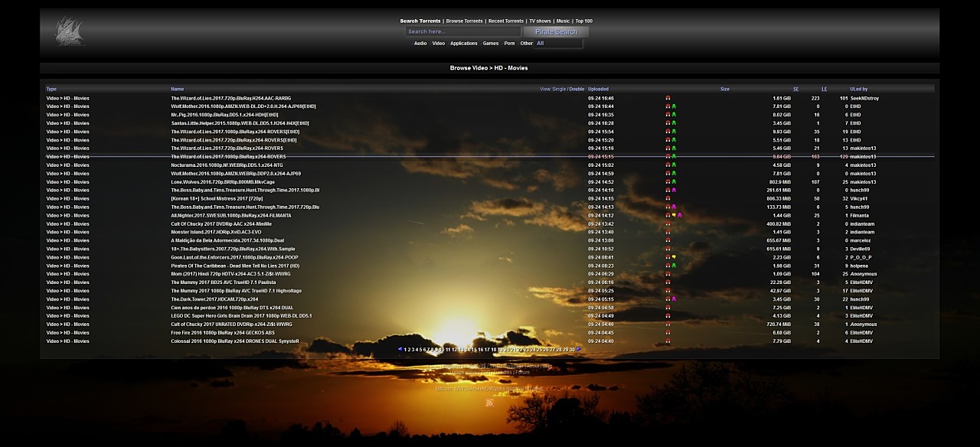Open uploader hotpena profile
Image resolution: width=980 pixels, height=447 pixels.
click(x=859, y=266)
